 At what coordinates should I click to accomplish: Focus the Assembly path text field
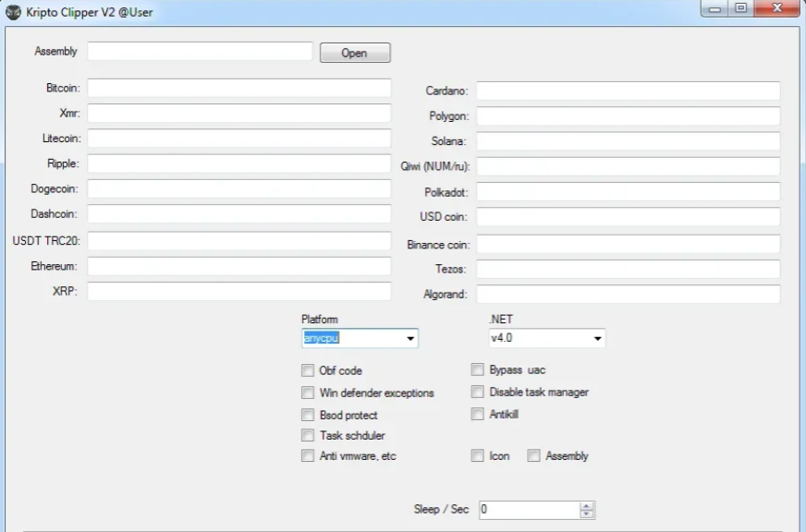pyautogui.click(x=200, y=52)
